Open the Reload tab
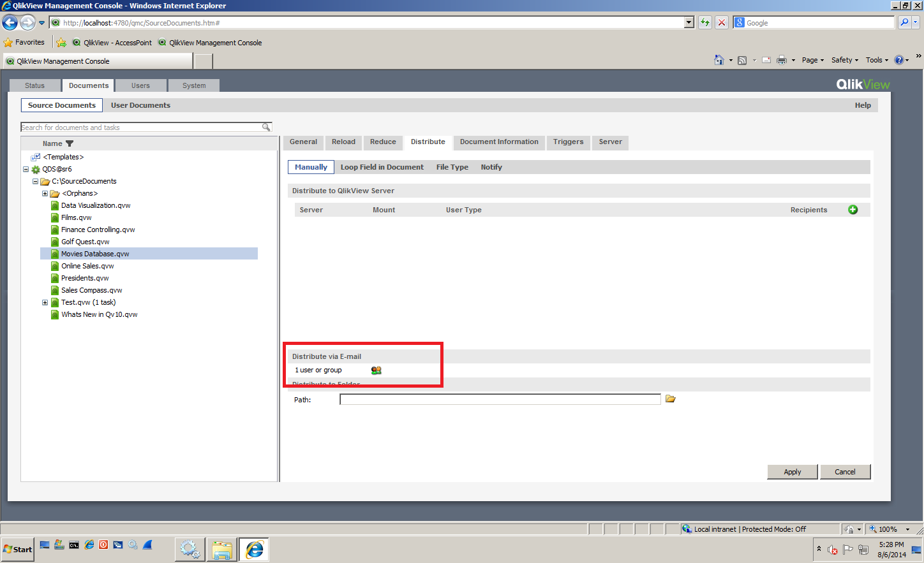Image resolution: width=924 pixels, height=563 pixels. [x=343, y=142]
